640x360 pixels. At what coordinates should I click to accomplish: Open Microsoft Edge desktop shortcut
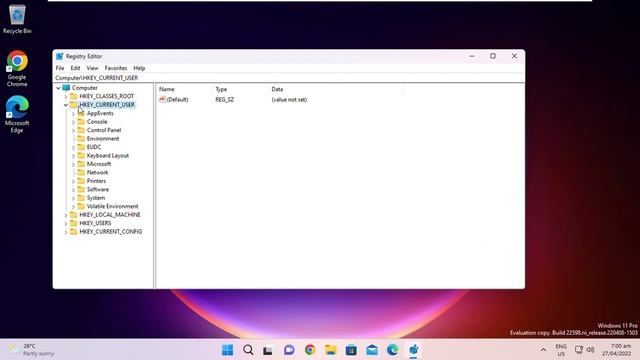point(17,114)
